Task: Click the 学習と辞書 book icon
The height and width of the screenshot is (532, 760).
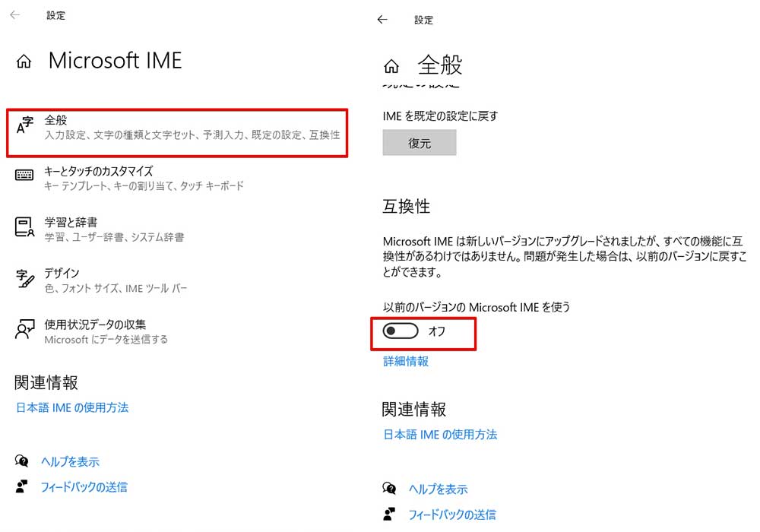Action: click(x=24, y=226)
